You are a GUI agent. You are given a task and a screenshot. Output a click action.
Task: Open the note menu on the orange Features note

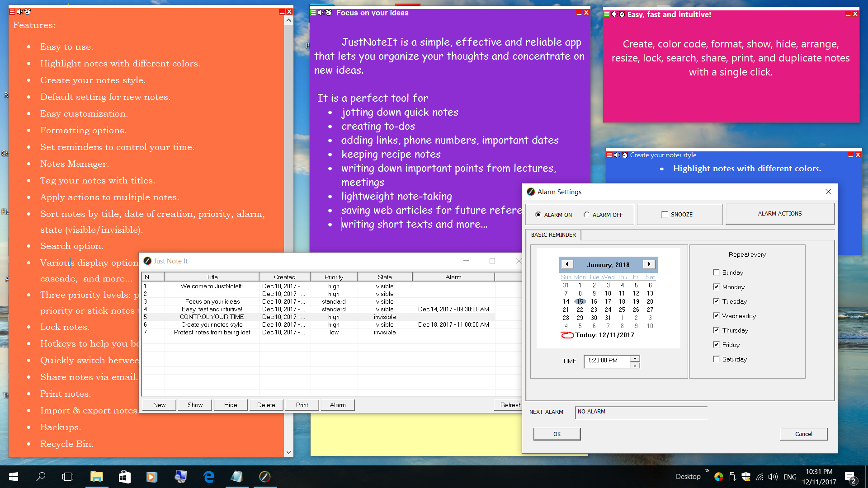11,12
